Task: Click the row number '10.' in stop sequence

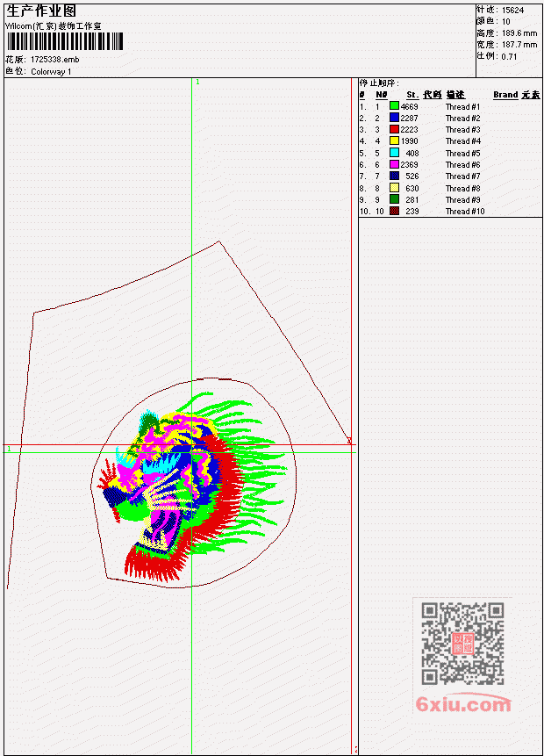Action: [x=365, y=212]
